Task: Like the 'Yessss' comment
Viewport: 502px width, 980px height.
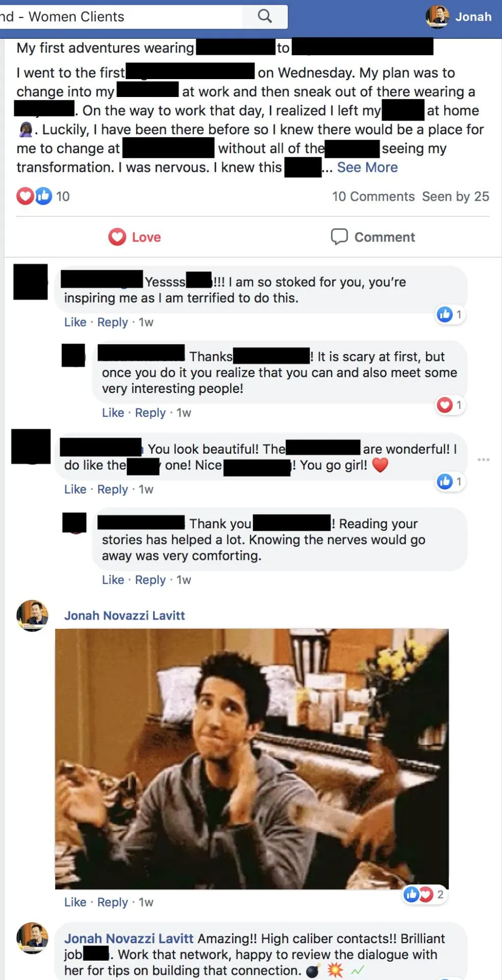Action: (75, 322)
